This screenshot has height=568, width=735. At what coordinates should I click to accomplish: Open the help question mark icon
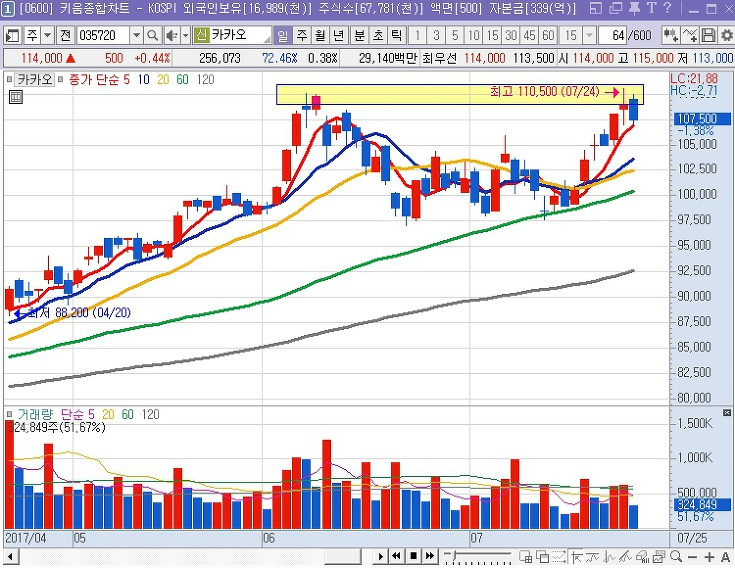pyautogui.click(x=668, y=8)
